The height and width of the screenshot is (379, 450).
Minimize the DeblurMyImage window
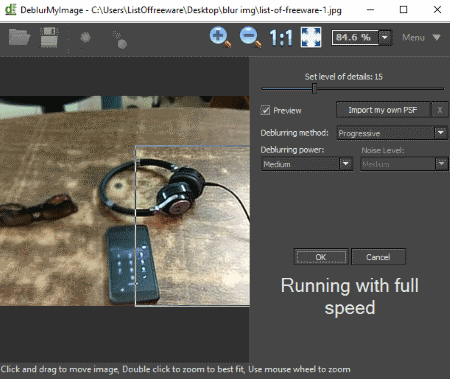pyautogui.click(x=370, y=10)
